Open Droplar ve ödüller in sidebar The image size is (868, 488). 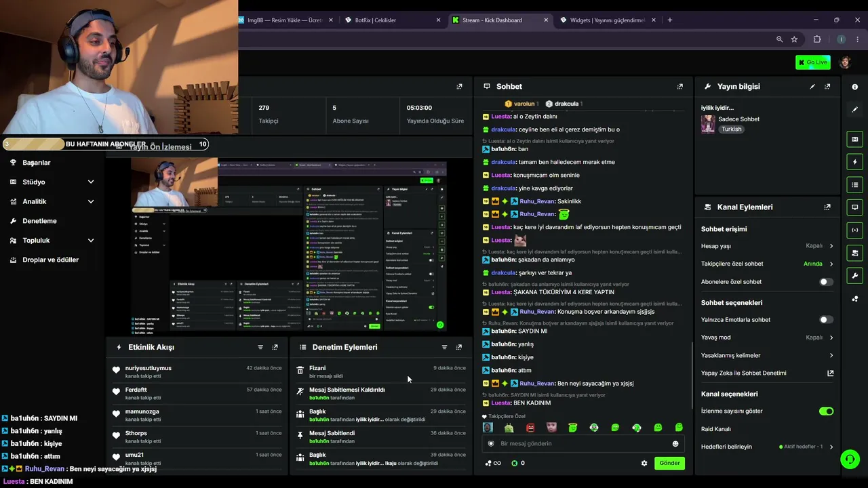(x=52, y=260)
